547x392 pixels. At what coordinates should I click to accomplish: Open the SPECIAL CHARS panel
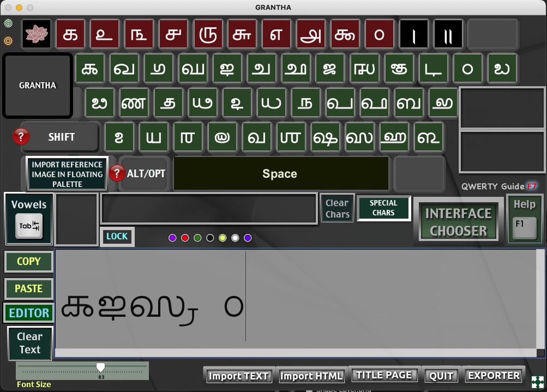point(383,208)
